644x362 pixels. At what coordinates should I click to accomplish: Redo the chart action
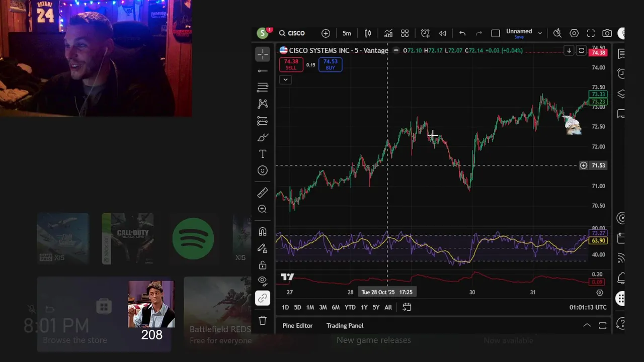pos(479,33)
